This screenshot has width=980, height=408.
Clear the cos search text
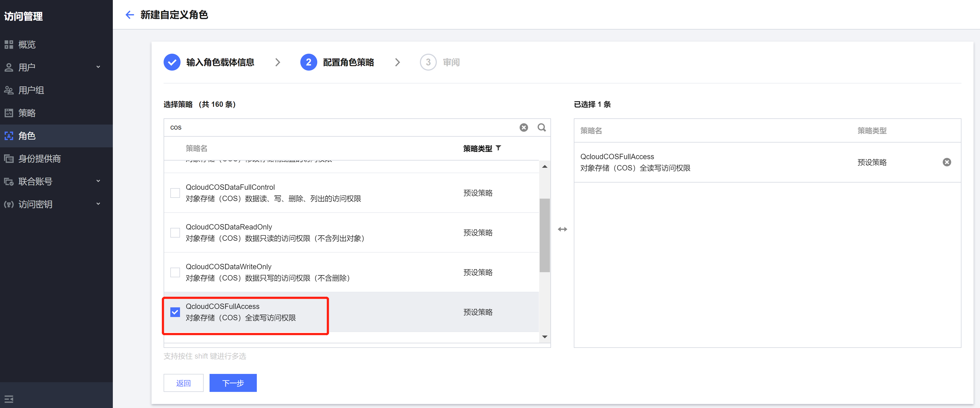524,127
